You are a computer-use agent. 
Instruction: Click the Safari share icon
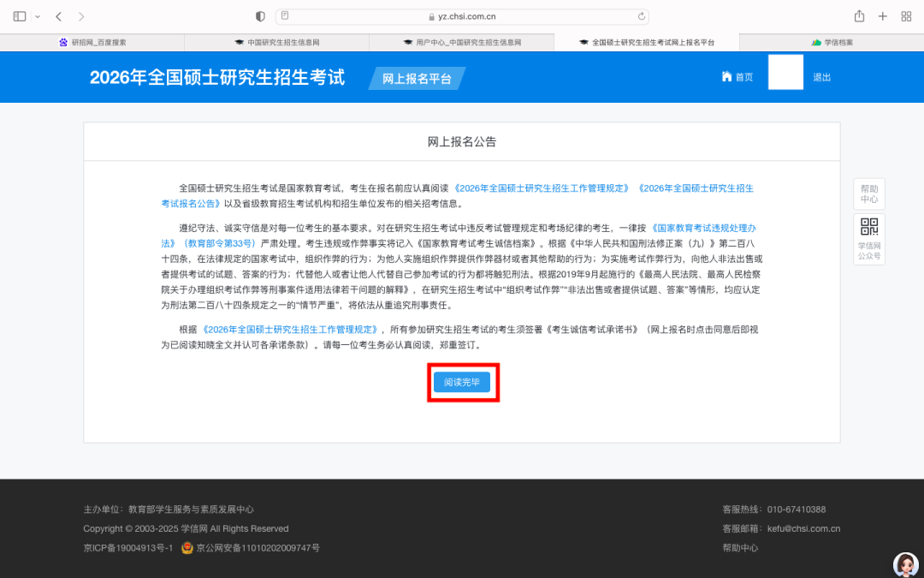[x=859, y=16]
